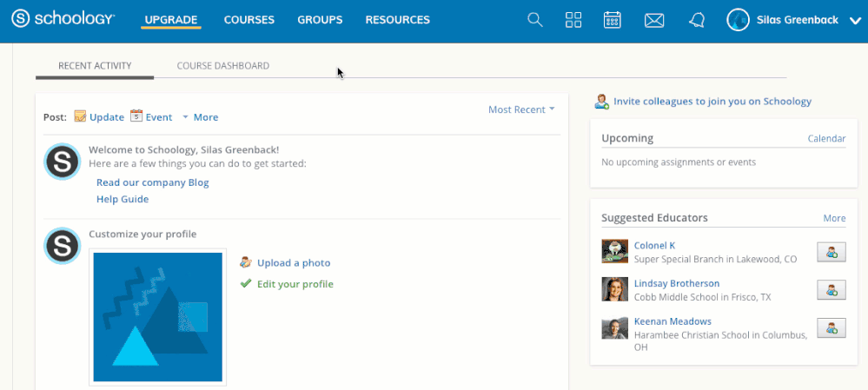Add Colonel K as connection button
This screenshot has height=390, width=868.
(832, 252)
